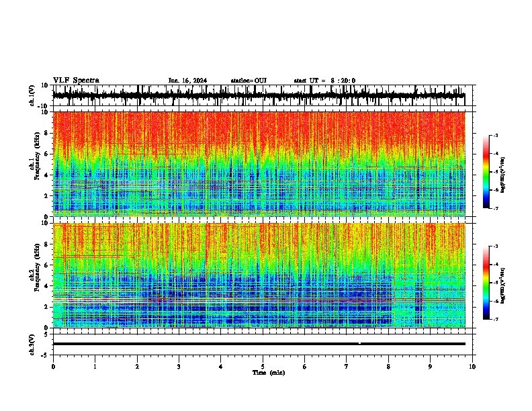Click the time-axis tick label "2"
Screen dimensions: 532x411
[x=137, y=367]
